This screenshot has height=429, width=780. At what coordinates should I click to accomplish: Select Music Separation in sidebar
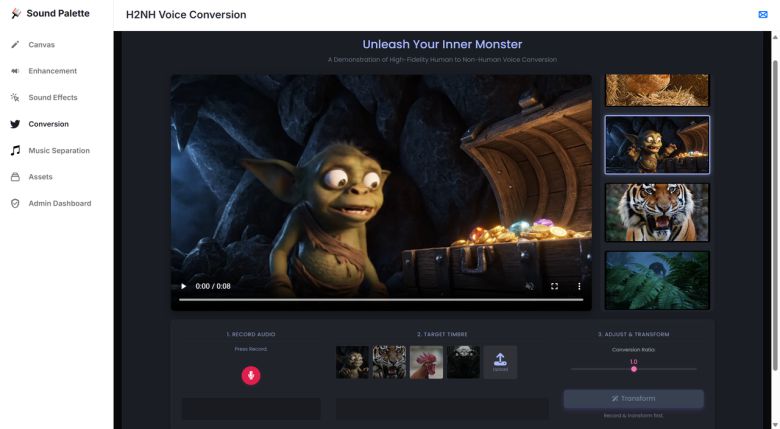click(x=58, y=151)
